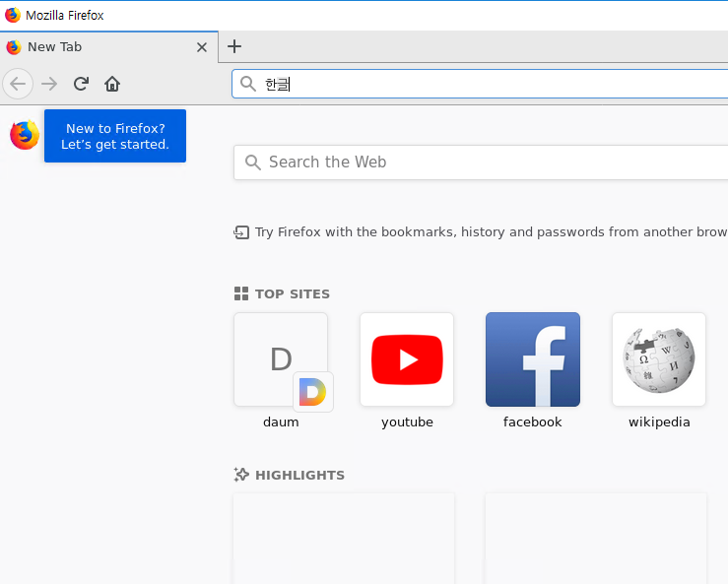Click the HIGHLIGHTS heading
The height and width of the screenshot is (584, 728).
[x=299, y=475]
